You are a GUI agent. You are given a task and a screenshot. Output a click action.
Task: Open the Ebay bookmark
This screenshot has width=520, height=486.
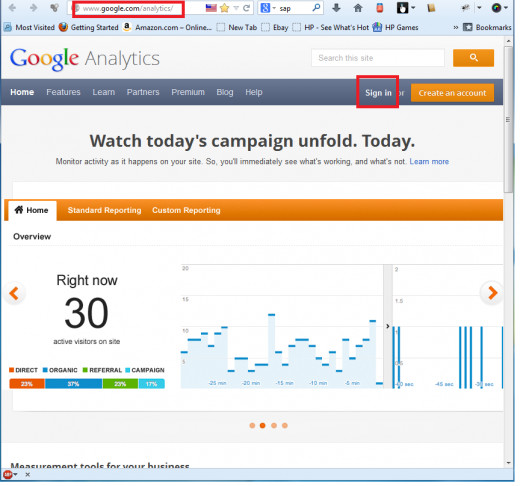(275, 27)
